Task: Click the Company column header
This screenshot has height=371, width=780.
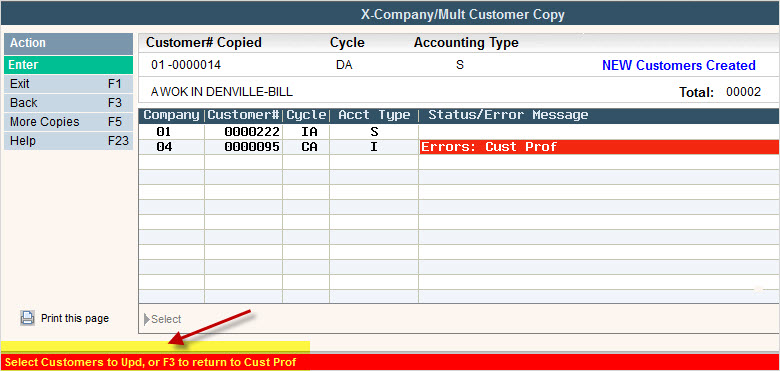Action: point(171,115)
